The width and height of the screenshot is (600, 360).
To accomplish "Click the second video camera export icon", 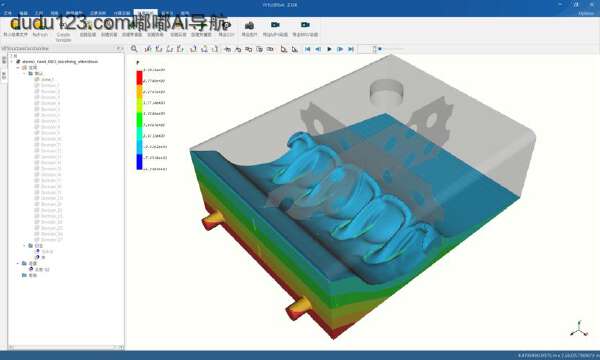I will pyautogui.click(x=305, y=25).
